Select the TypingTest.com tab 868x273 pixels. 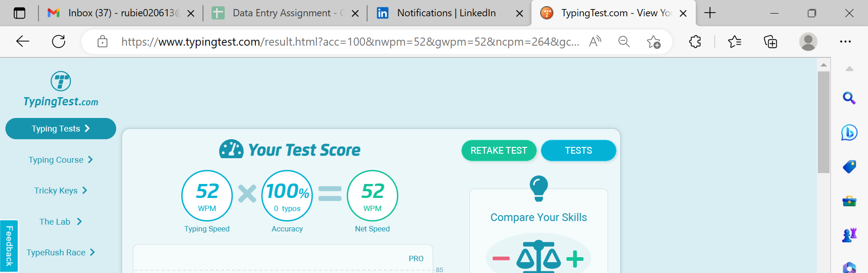[613, 13]
